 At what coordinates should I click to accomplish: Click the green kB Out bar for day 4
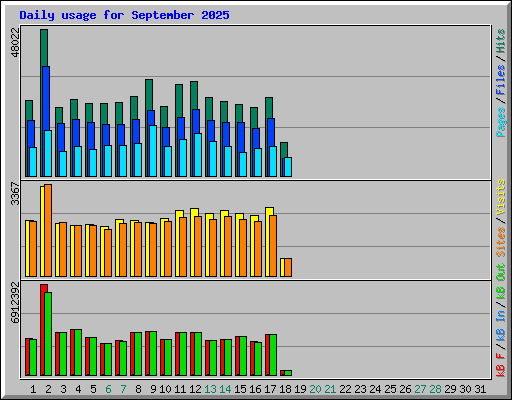pyautogui.click(x=78, y=352)
